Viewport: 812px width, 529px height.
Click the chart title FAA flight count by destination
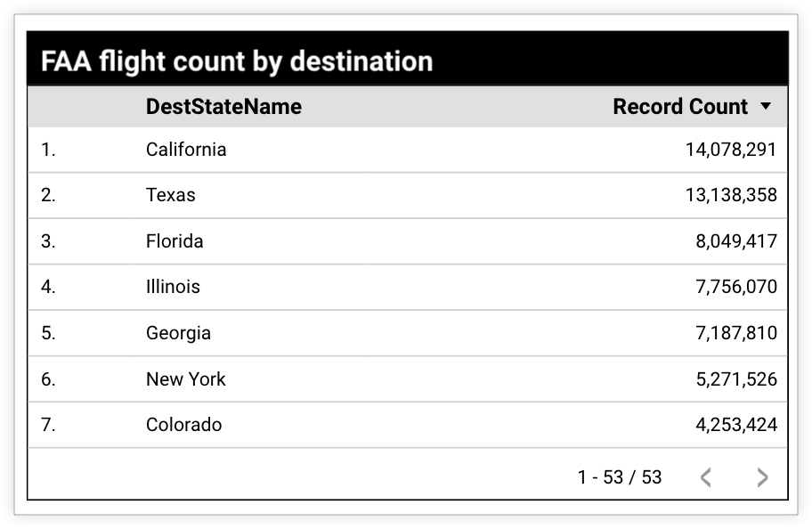pos(236,61)
